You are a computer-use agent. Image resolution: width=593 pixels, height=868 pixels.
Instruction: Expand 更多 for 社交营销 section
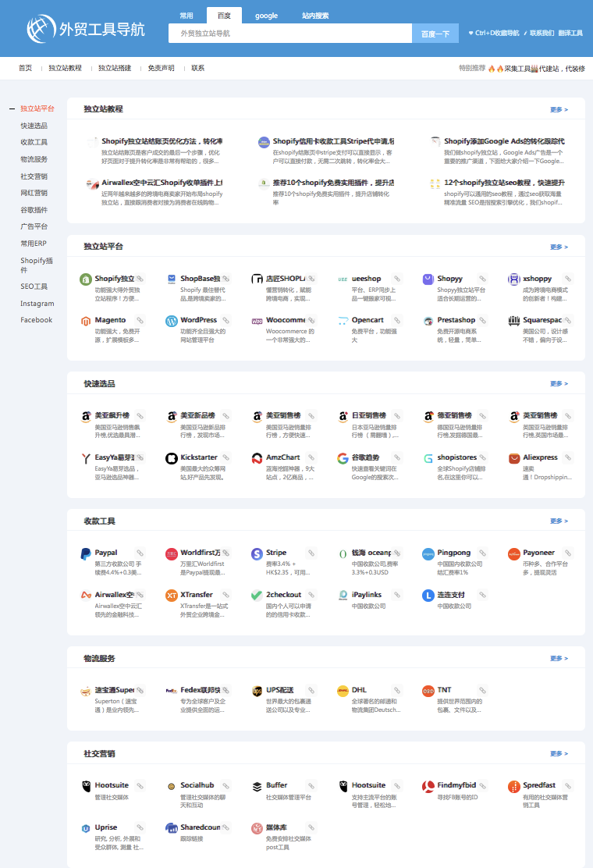[x=559, y=753]
